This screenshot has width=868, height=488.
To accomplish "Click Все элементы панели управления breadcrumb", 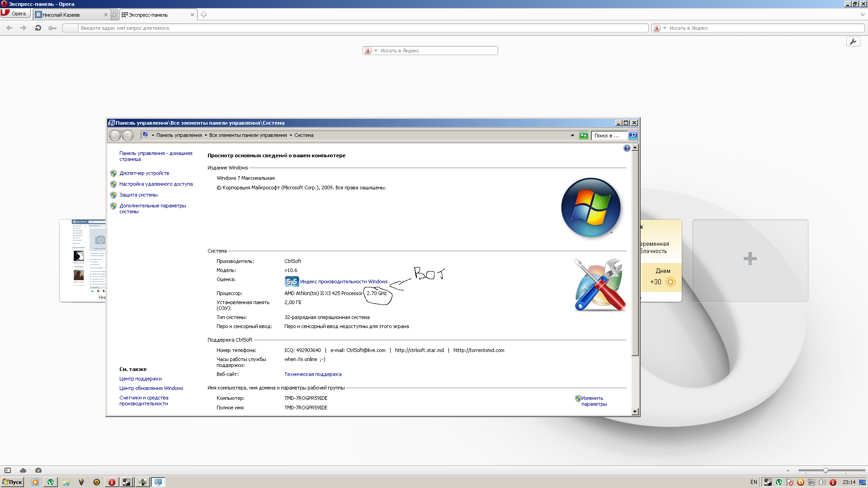I will click(248, 135).
